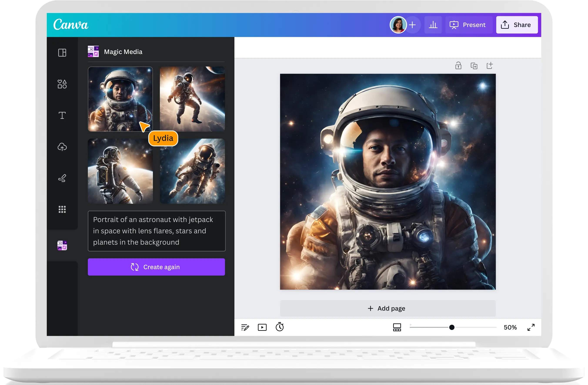Open the Apps grid icon

62,209
